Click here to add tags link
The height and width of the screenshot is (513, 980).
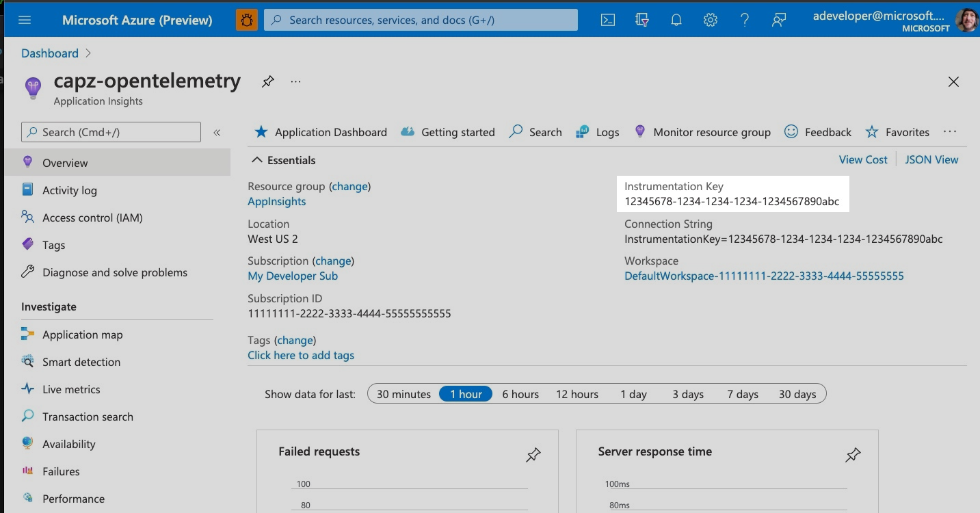point(301,355)
